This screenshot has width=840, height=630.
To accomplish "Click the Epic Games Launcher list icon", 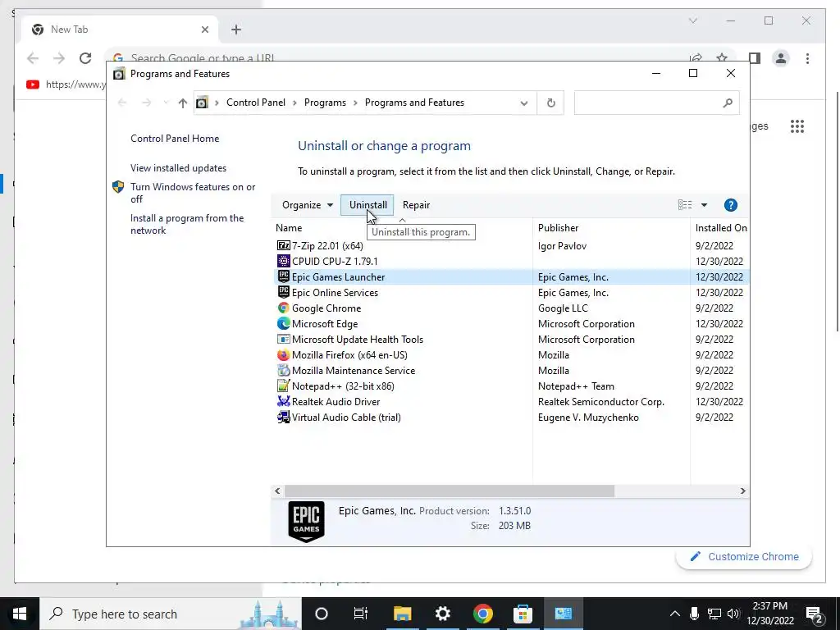I will tap(283, 276).
